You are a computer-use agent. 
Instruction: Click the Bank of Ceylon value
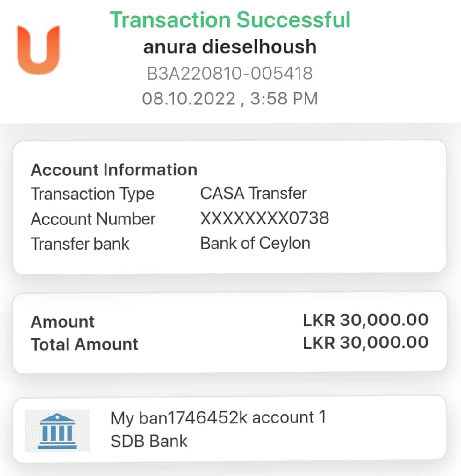tap(255, 243)
